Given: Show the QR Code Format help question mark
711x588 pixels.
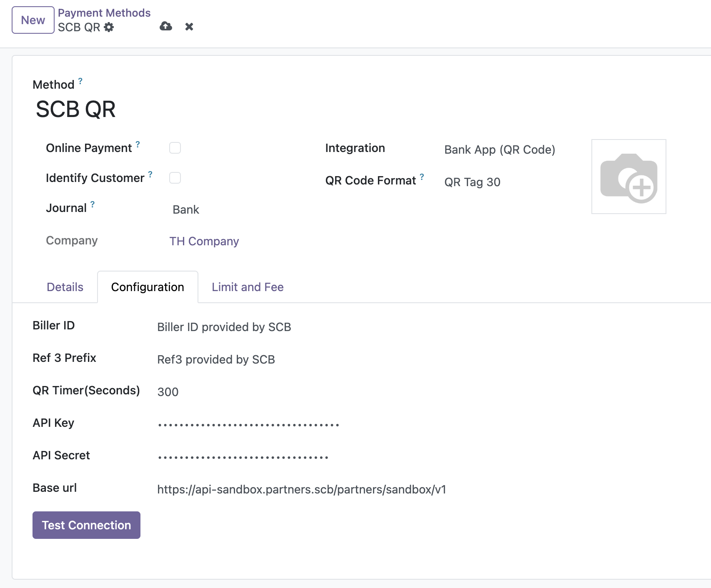Looking at the screenshot, I should tap(422, 177).
